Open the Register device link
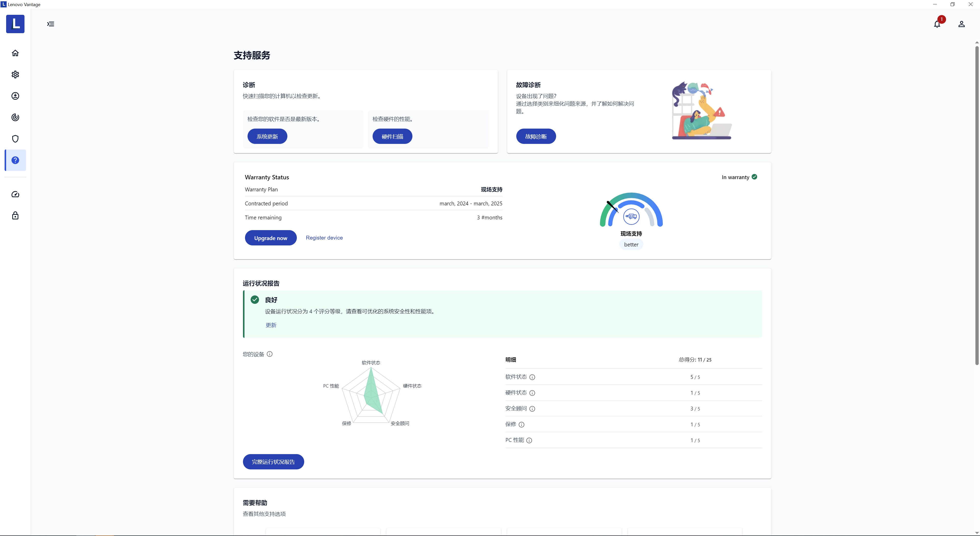The height and width of the screenshot is (536, 980). coord(324,238)
